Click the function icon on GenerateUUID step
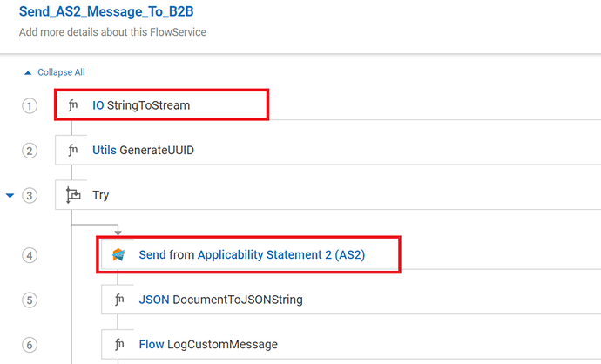 (x=73, y=151)
